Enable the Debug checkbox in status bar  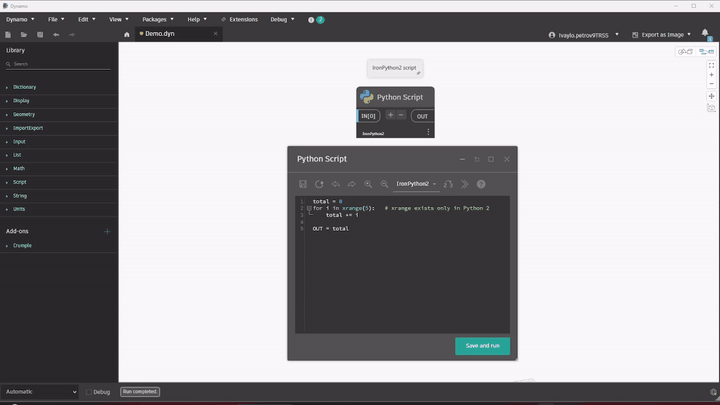tap(89, 392)
